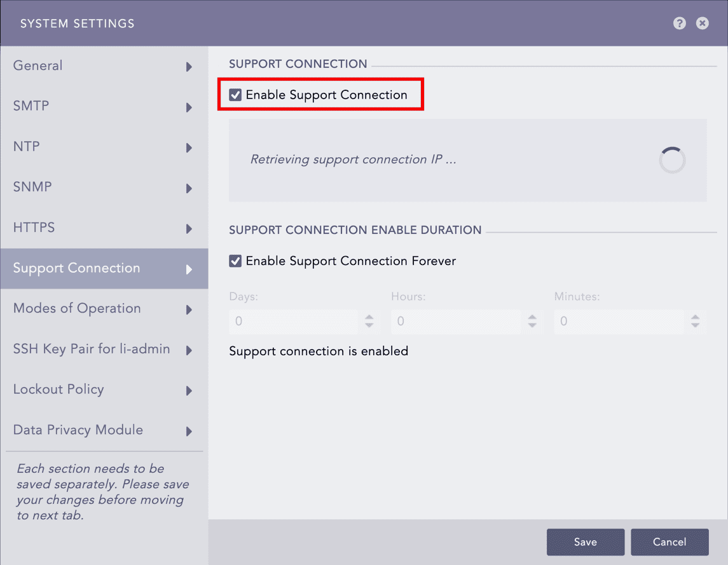Viewport: 728px width, 565px height.
Task: Expand the chevron next to General
Action: pyautogui.click(x=189, y=66)
